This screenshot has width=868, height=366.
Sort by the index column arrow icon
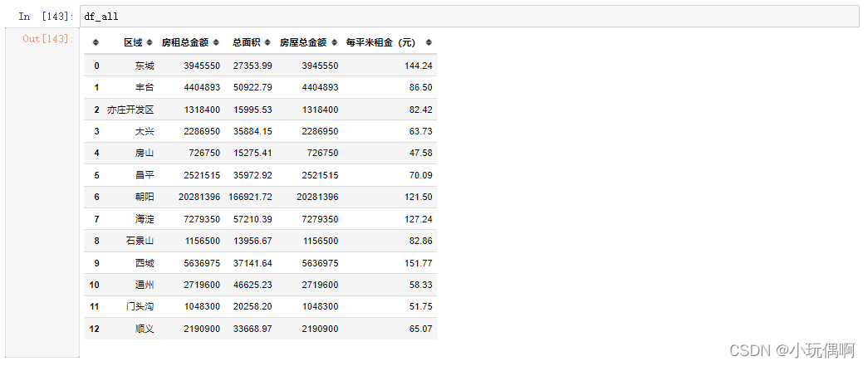click(x=96, y=42)
